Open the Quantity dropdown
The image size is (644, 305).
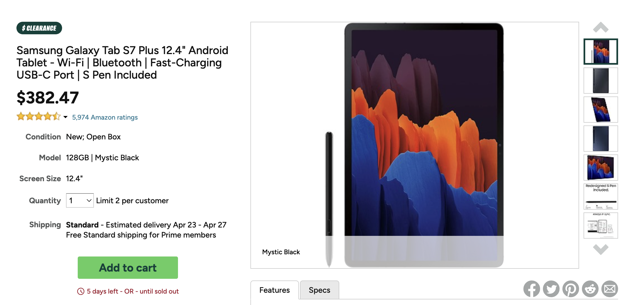(x=80, y=200)
